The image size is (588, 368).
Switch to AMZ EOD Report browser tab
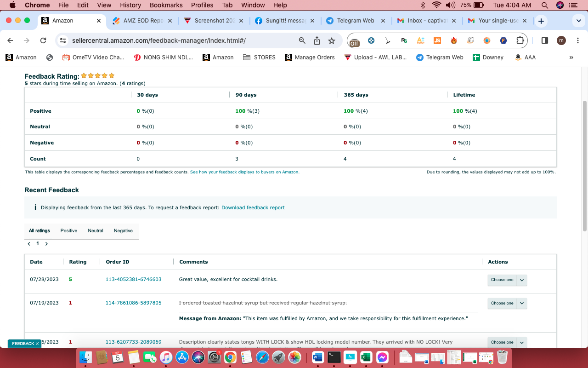(143, 21)
